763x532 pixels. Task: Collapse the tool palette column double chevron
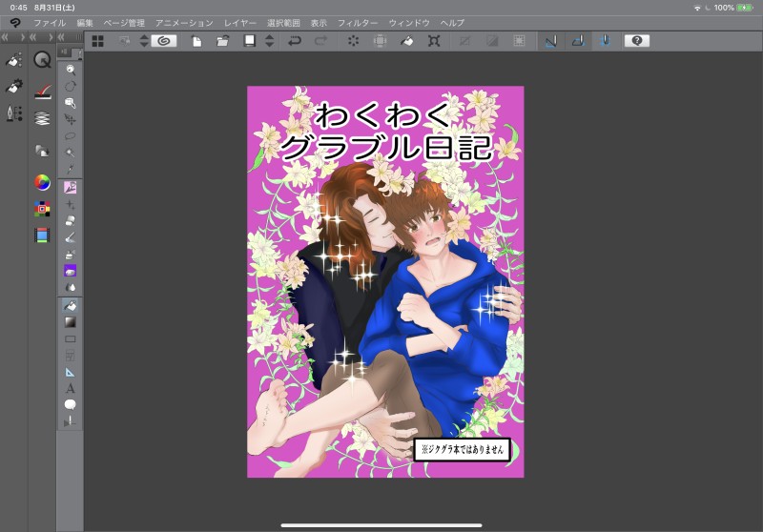point(61,37)
